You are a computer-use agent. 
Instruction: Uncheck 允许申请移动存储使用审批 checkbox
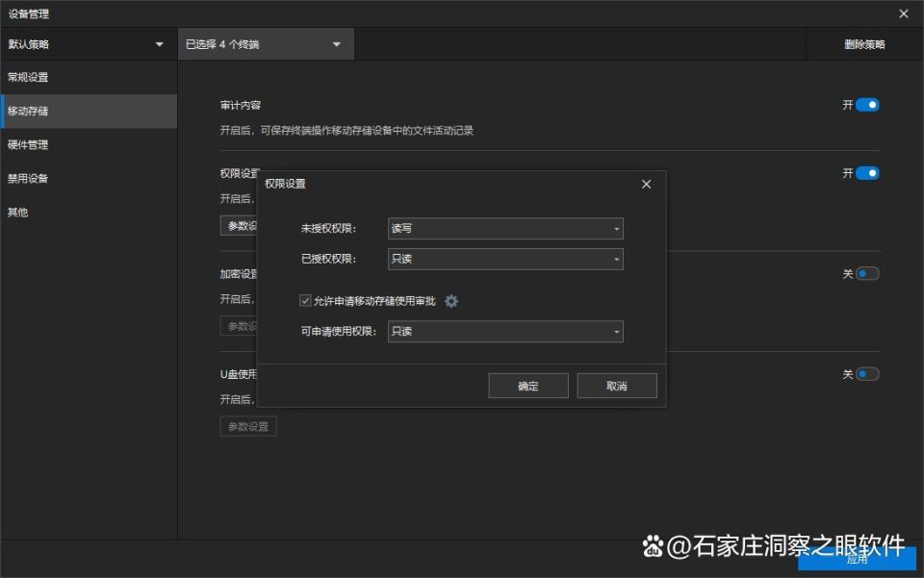click(x=305, y=301)
